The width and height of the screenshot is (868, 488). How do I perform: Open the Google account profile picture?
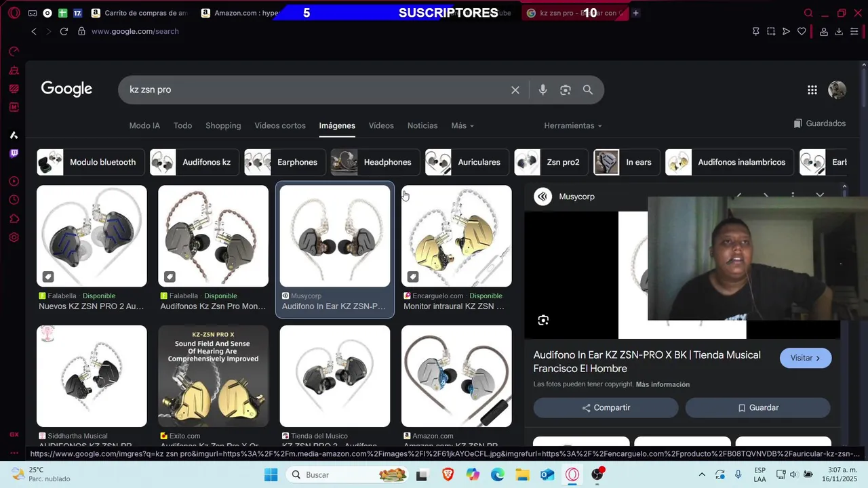pos(837,89)
